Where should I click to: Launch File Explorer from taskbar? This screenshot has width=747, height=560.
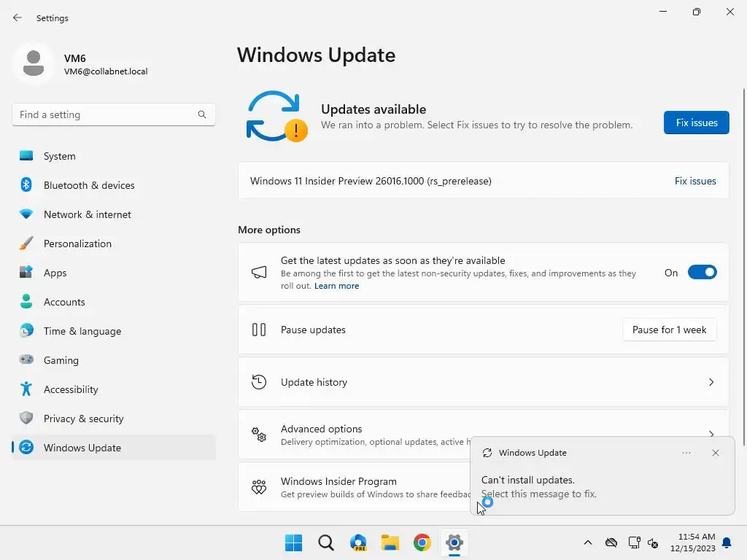(390, 542)
